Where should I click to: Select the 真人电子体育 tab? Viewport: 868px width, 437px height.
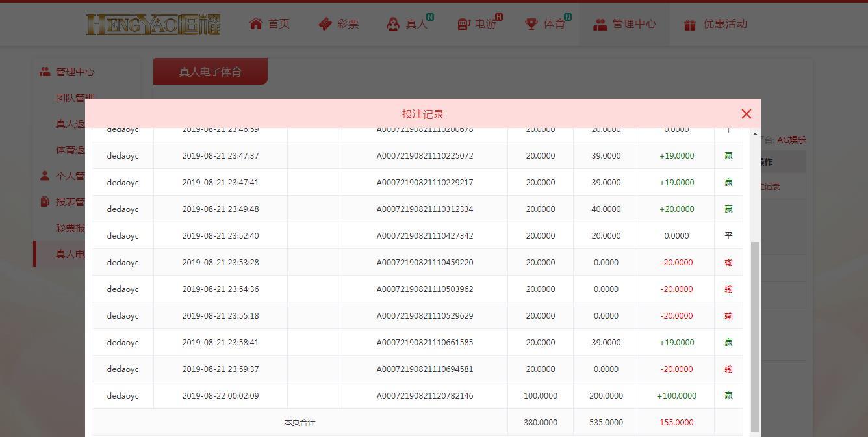(x=211, y=72)
